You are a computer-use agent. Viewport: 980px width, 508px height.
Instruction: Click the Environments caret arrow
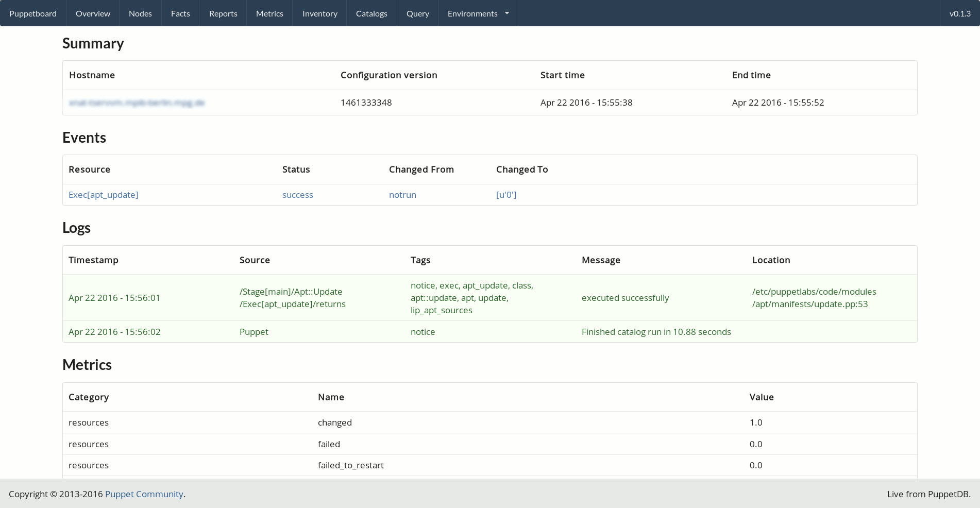(x=507, y=13)
